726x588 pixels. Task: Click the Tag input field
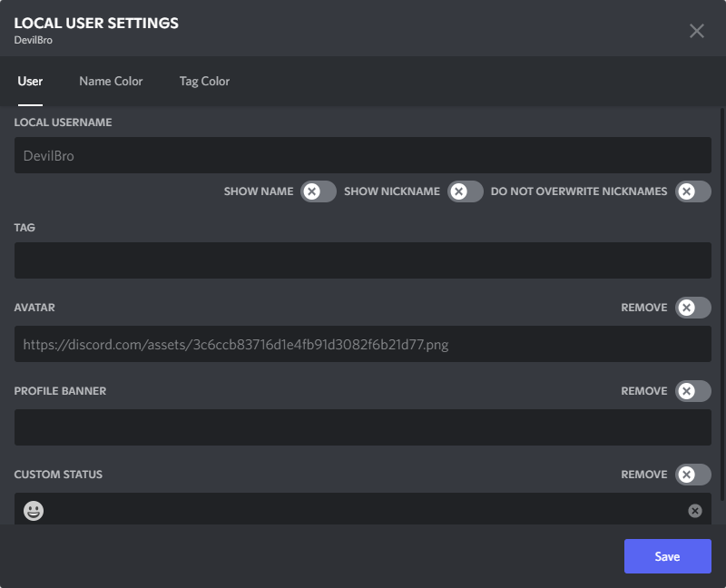pyautogui.click(x=363, y=260)
